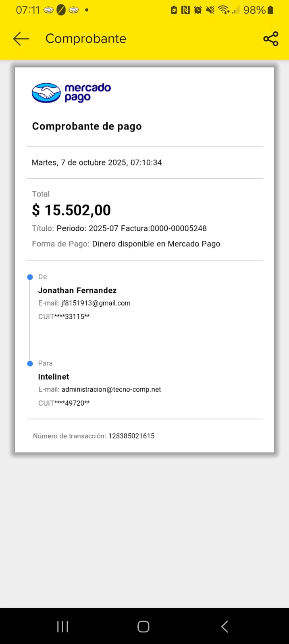
Task: Tap the blue dot beside De
Action: 30,277
